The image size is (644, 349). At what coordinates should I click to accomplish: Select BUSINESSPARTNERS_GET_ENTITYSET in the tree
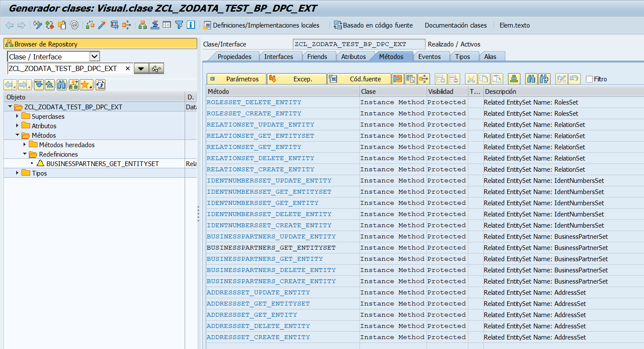[x=102, y=164]
